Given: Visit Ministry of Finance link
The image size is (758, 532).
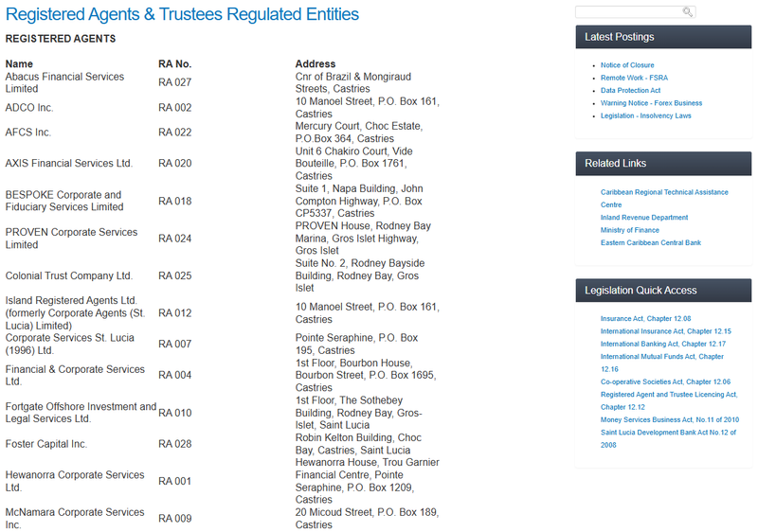Looking at the screenshot, I should (629, 230).
